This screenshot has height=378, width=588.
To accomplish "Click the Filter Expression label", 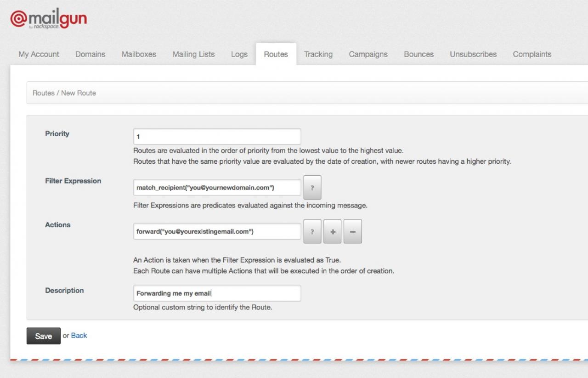I will (73, 181).
